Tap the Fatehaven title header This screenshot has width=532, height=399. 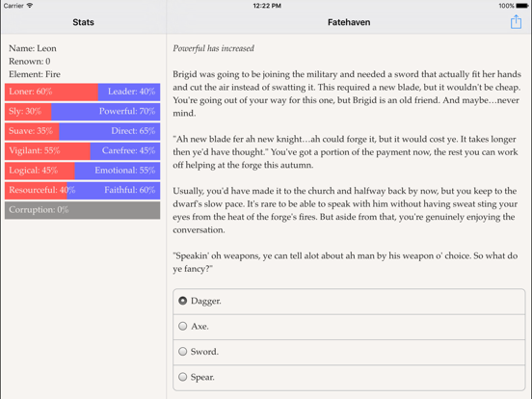(349, 22)
